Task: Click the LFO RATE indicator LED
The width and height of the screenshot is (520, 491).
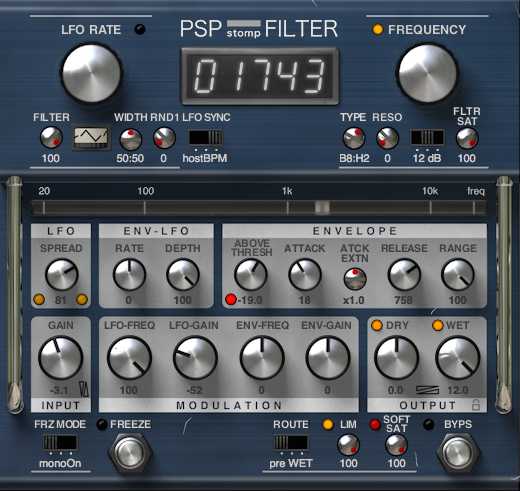Action: coord(140,29)
